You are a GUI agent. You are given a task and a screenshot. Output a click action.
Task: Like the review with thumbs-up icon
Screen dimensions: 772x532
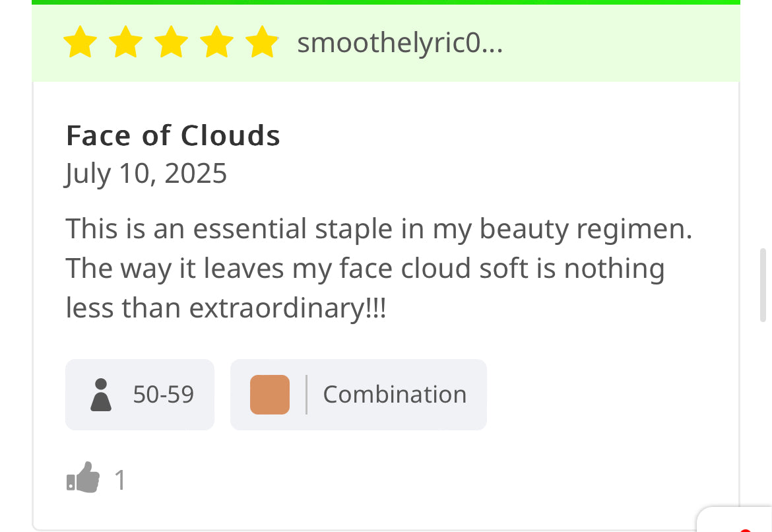coord(84,478)
